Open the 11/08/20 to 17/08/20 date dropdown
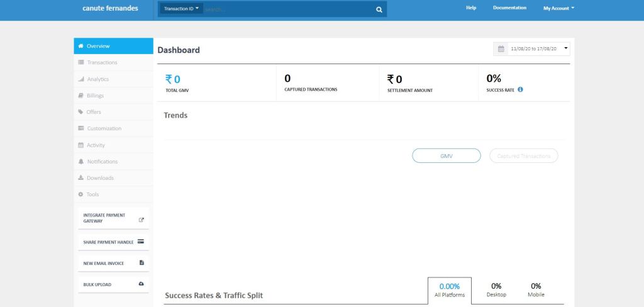This screenshot has width=644, height=307. click(x=531, y=49)
